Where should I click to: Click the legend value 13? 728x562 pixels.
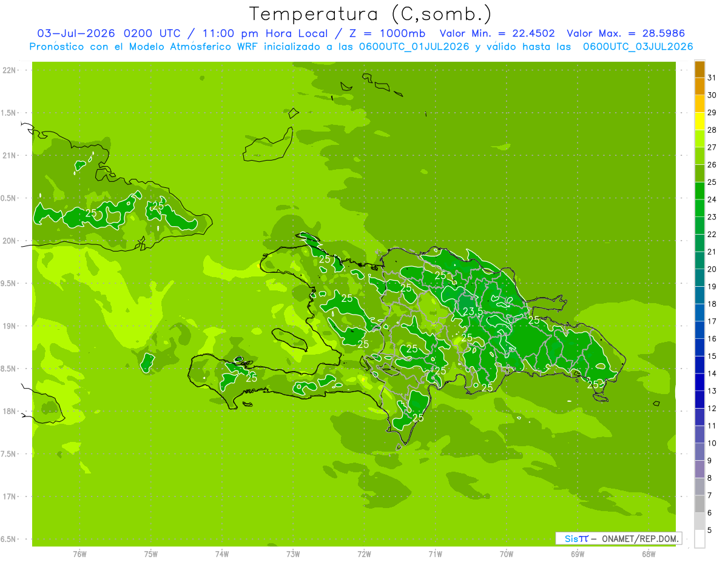click(712, 391)
